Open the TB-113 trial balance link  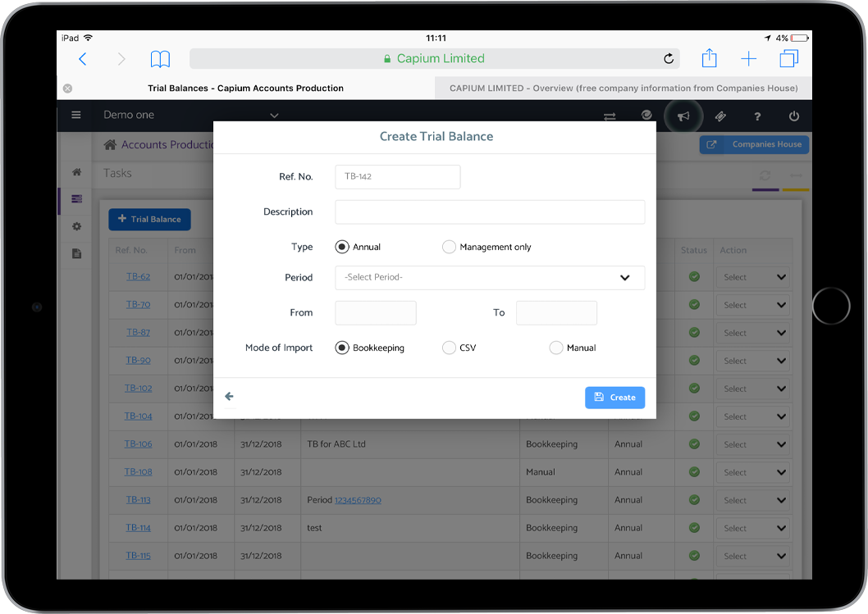tap(138, 500)
